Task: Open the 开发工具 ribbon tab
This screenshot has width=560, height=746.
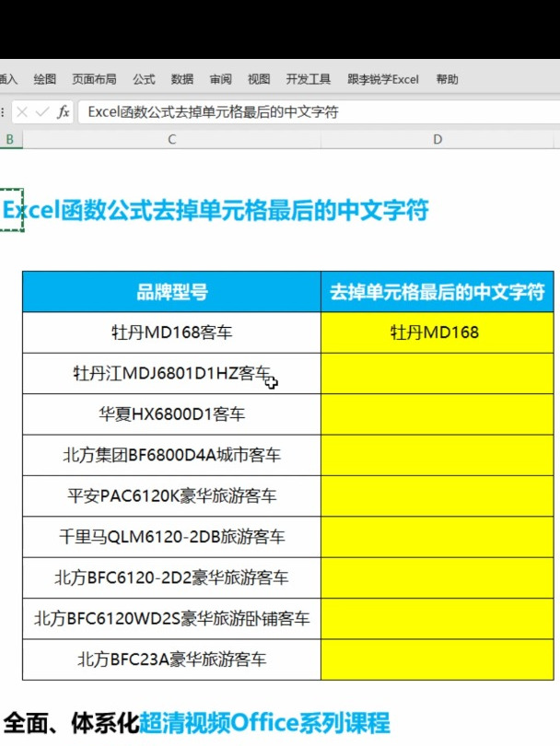Action: (309, 79)
